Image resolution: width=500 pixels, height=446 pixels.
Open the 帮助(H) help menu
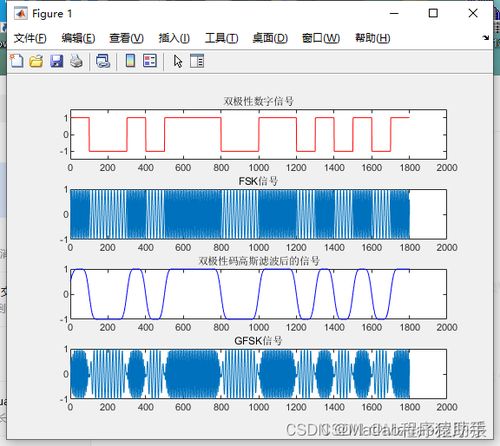372,38
